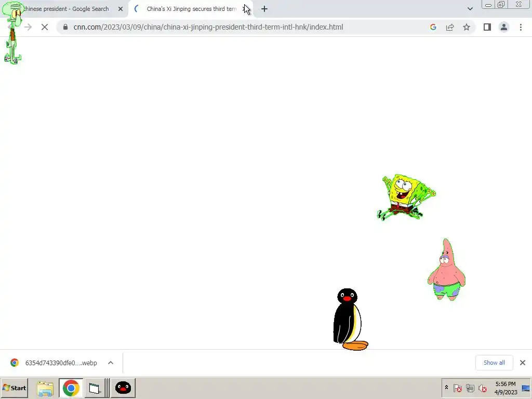Viewport: 532px width, 399px height.
Task: Dismiss the downloads bar
Action: click(x=523, y=363)
